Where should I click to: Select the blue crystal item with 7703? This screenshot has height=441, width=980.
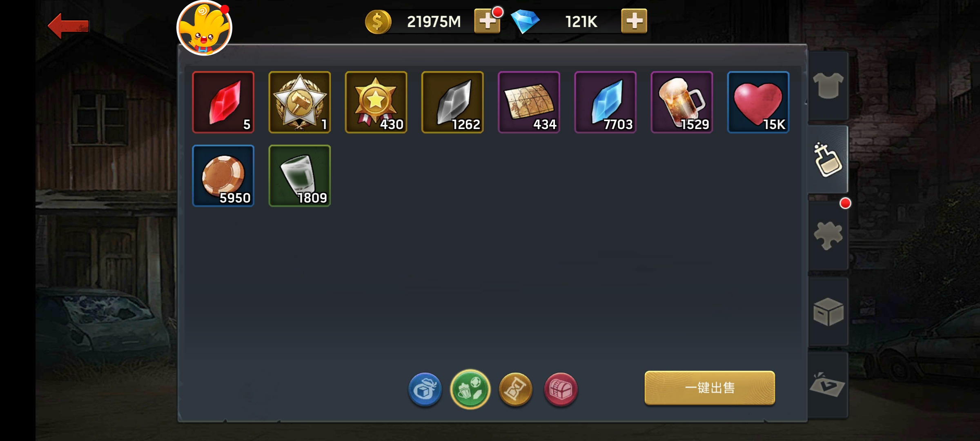(x=606, y=102)
